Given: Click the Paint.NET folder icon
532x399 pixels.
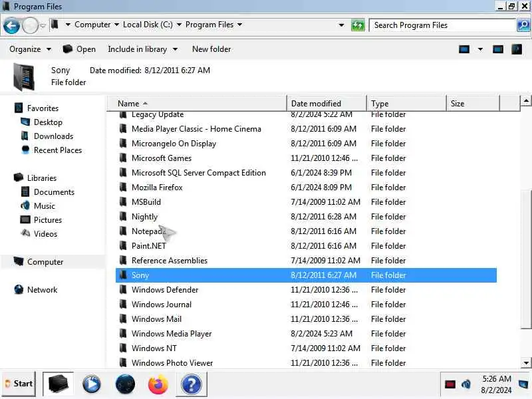Looking at the screenshot, I should click(x=123, y=245).
